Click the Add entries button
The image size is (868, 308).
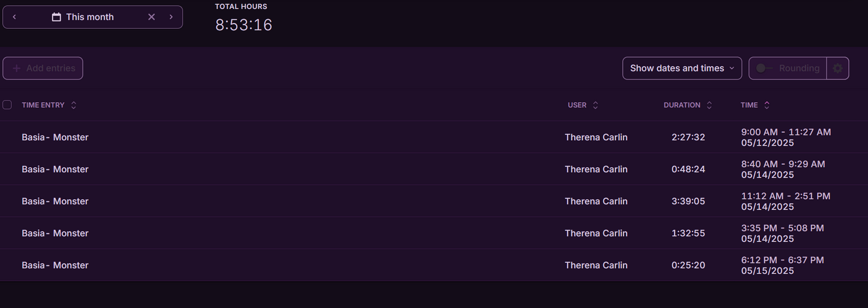[x=43, y=69]
